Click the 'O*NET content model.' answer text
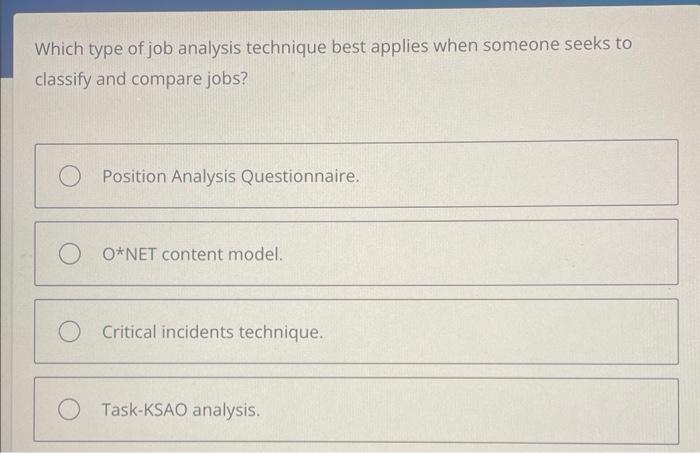The height and width of the screenshot is (453, 700). tap(192, 254)
